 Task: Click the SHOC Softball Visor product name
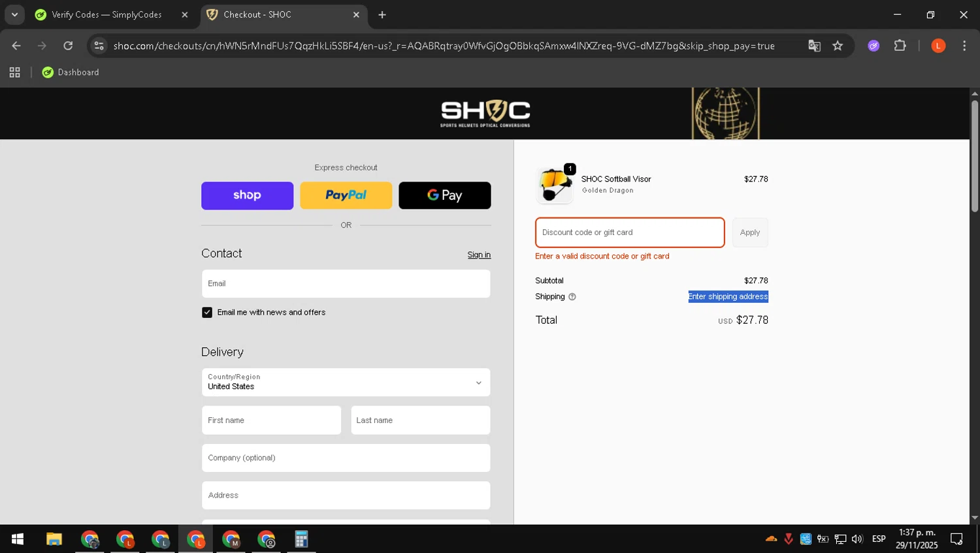pyautogui.click(x=616, y=179)
